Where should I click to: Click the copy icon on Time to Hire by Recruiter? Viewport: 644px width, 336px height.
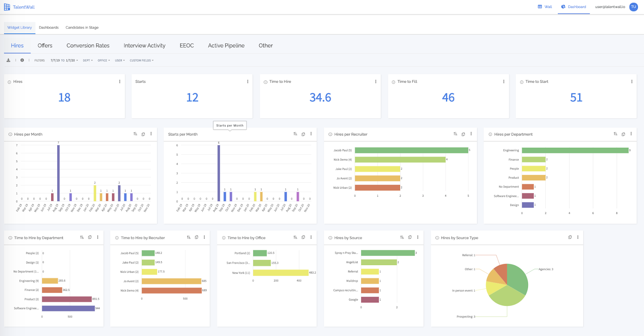pos(196,237)
